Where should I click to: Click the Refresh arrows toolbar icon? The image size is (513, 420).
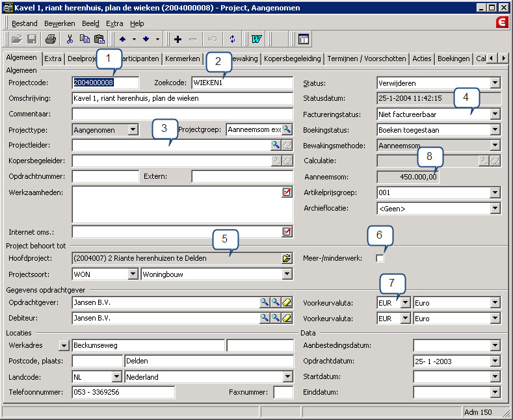(x=232, y=39)
